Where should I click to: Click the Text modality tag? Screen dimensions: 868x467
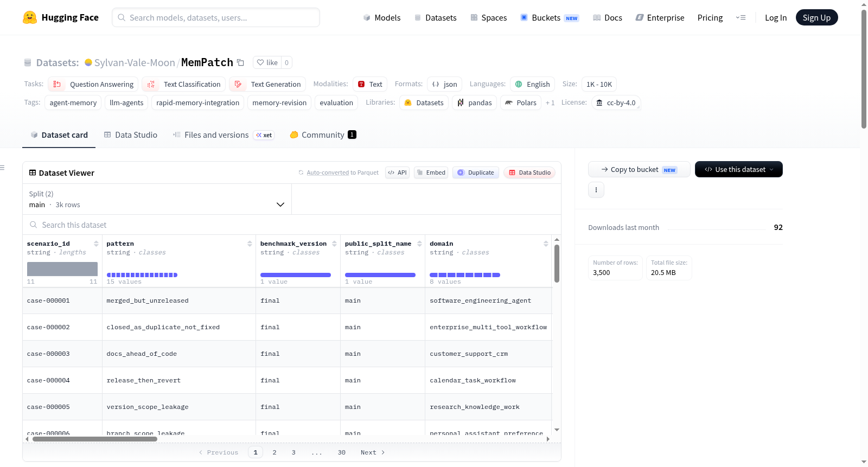pyautogui.click(x=370, y=84)
